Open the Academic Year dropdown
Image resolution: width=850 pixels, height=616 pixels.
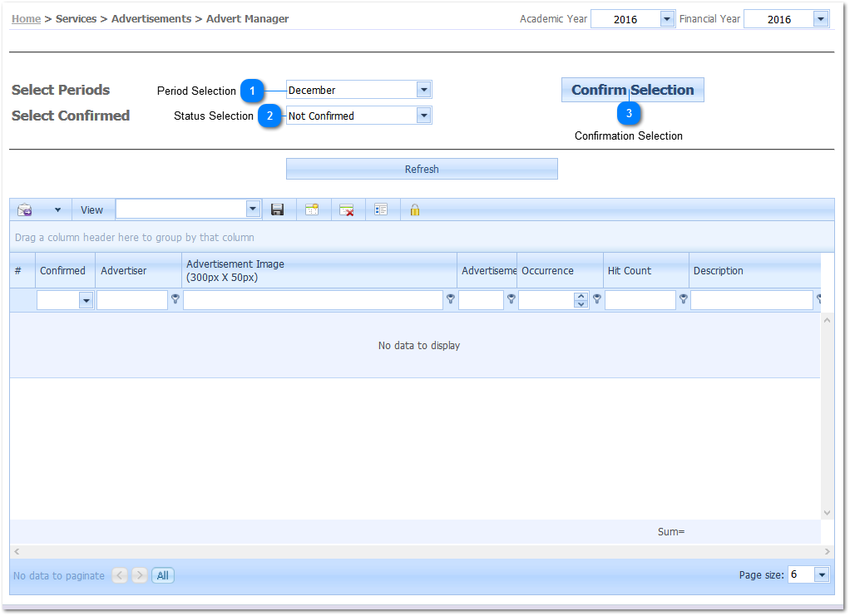point(666,19)
